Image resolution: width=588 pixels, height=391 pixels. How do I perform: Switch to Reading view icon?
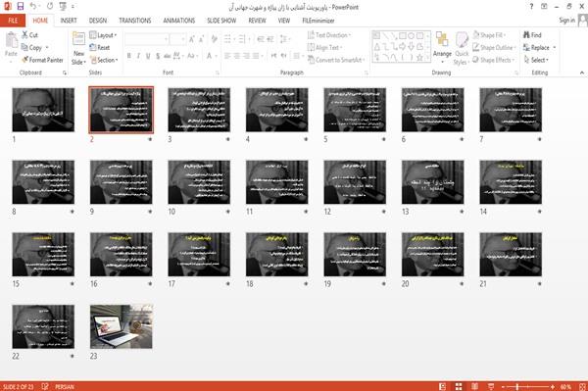[474, 386]
